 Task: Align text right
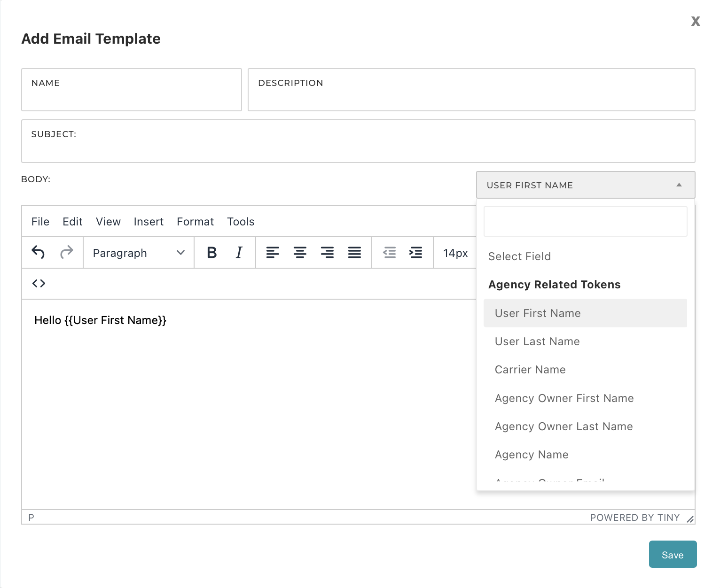[x=327, y=253]
